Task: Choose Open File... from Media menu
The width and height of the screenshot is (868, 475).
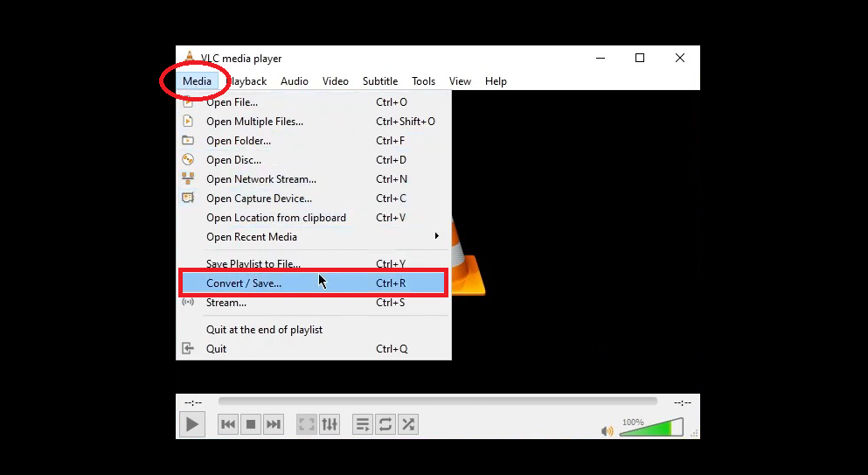Action: (x=313, y=102)
